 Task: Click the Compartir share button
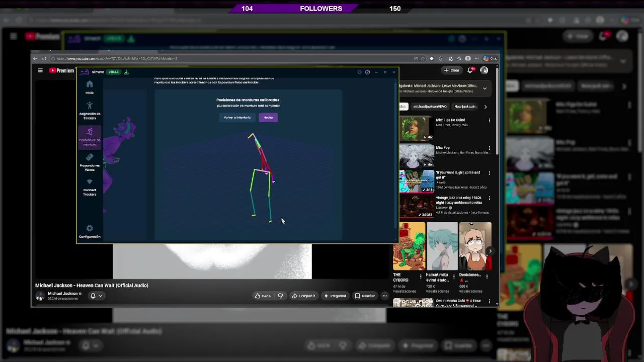click(303, 296)
